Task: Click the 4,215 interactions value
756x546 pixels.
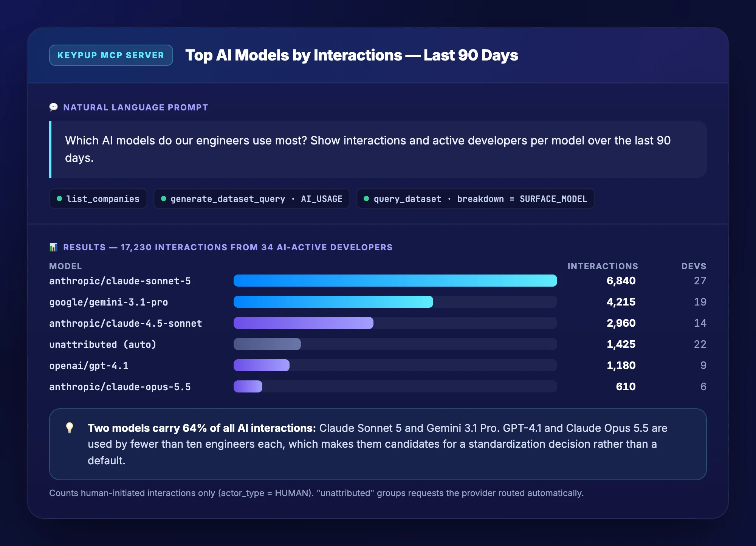Action: coord(621,302)
